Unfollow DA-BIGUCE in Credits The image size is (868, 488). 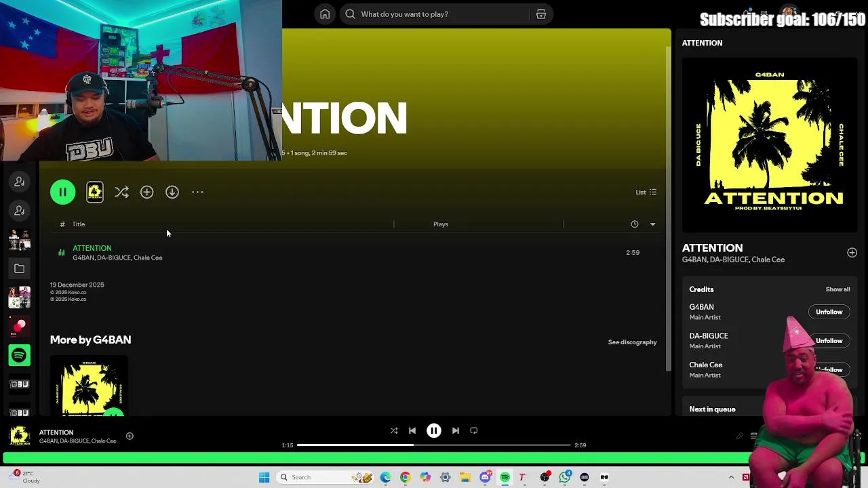pos(829,341)
